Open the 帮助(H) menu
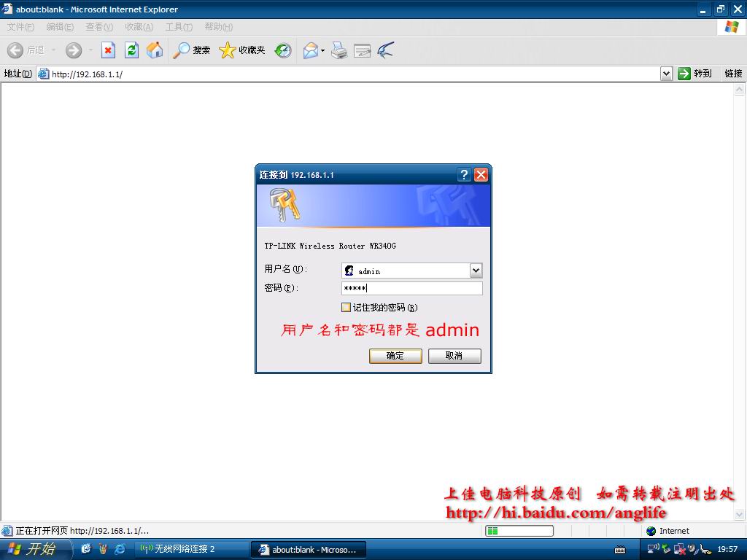The image size is (747, 560). coord(219,27)
